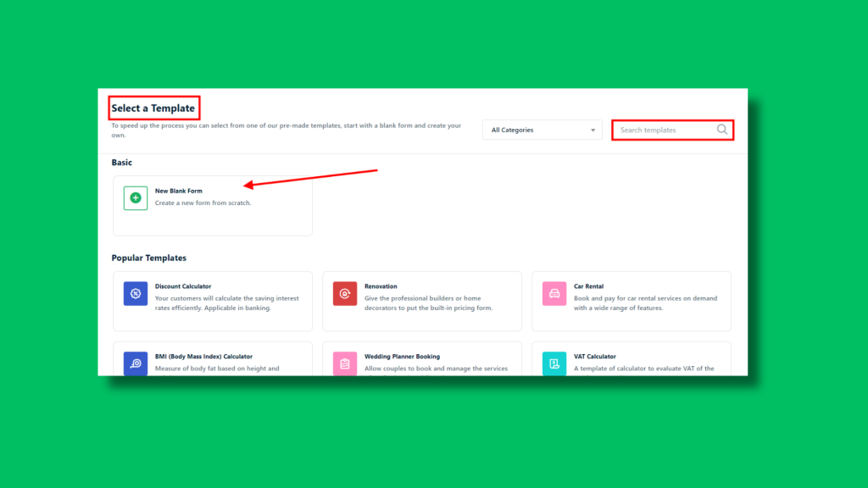
Task: Select the BMI Body Mass Index Calculator template
Action: 212,364
